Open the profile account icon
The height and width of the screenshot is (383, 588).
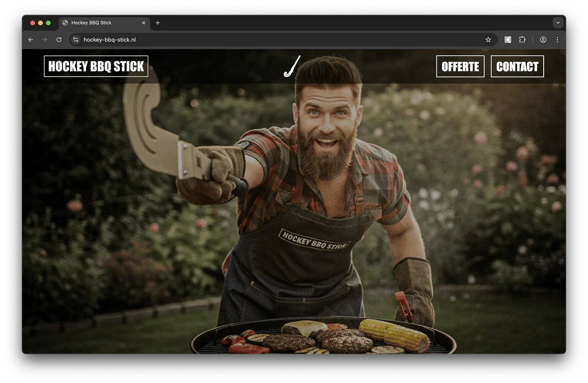[x=543, y=40]
